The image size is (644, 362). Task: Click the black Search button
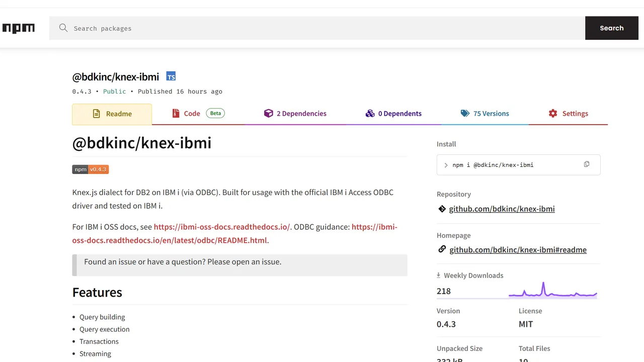(612, 28)
